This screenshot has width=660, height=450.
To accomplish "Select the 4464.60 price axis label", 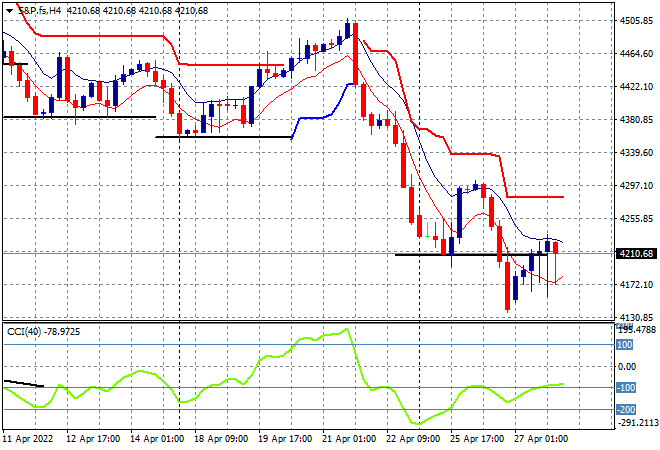I will point(636,53).
